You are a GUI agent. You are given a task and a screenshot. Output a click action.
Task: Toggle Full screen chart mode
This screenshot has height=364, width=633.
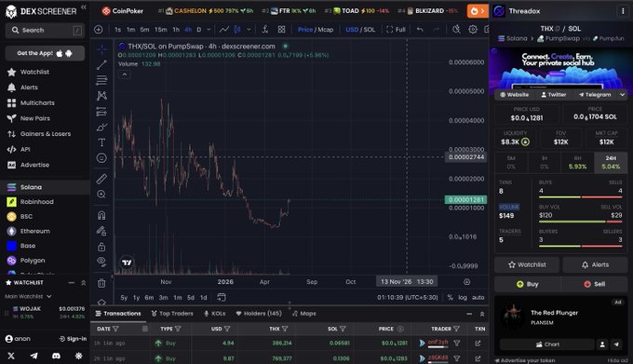coord(396,30)
